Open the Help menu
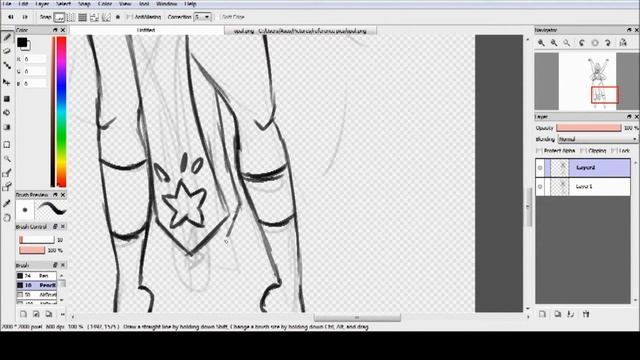 (x=190, y=4)
